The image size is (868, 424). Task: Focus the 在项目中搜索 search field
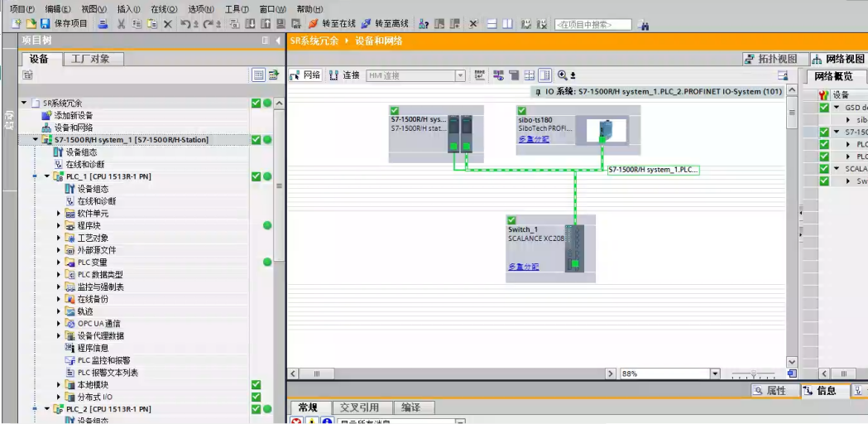(x=593, y=24)
